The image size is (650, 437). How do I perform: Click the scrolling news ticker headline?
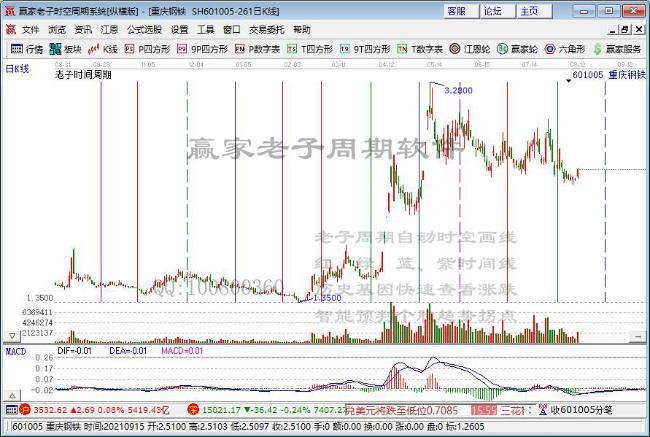[x=401, y=410]
